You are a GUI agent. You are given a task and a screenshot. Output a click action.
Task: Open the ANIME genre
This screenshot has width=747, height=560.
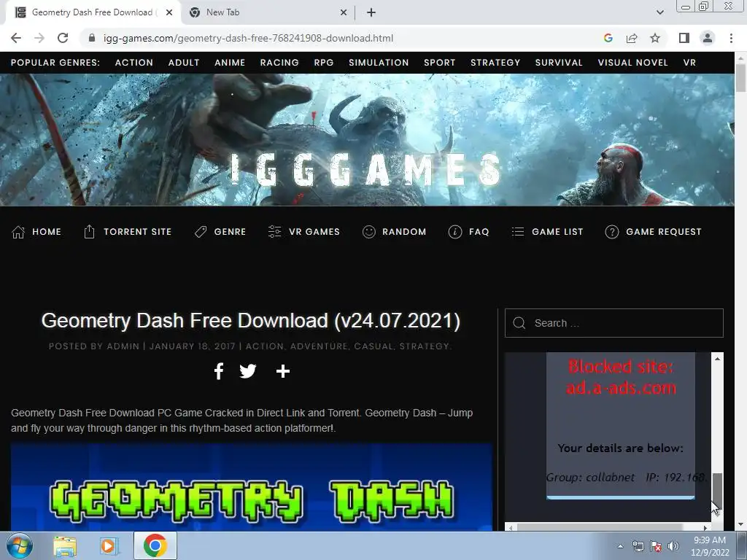point(230,63)
